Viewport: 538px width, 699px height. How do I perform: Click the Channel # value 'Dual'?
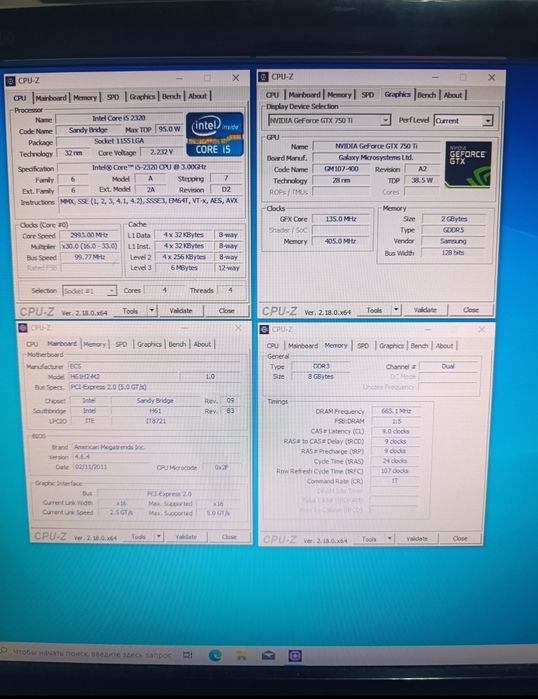448,366
